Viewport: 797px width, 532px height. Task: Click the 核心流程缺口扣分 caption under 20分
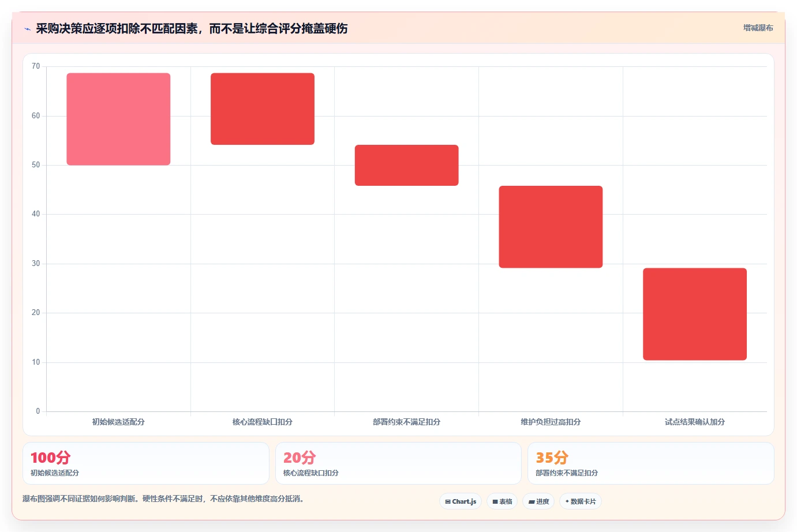pos(311,473)
